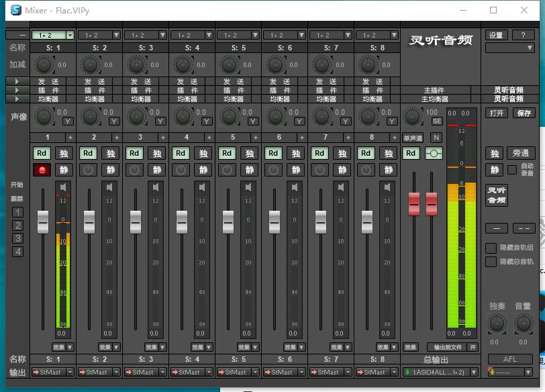Click the 保存 save button
The height and width of the screenshot is (392, 545).
click(x=524, y=113)
